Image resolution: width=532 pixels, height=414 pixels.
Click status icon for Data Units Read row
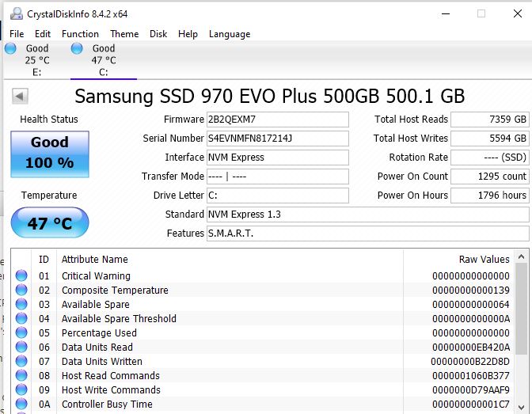[21, 347]
